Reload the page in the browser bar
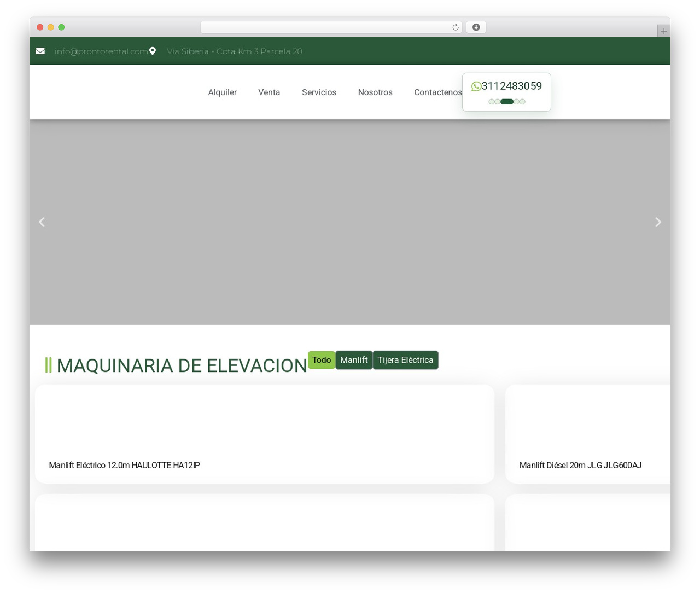Viewport: 700px width, 593px height. pos(456,27)
